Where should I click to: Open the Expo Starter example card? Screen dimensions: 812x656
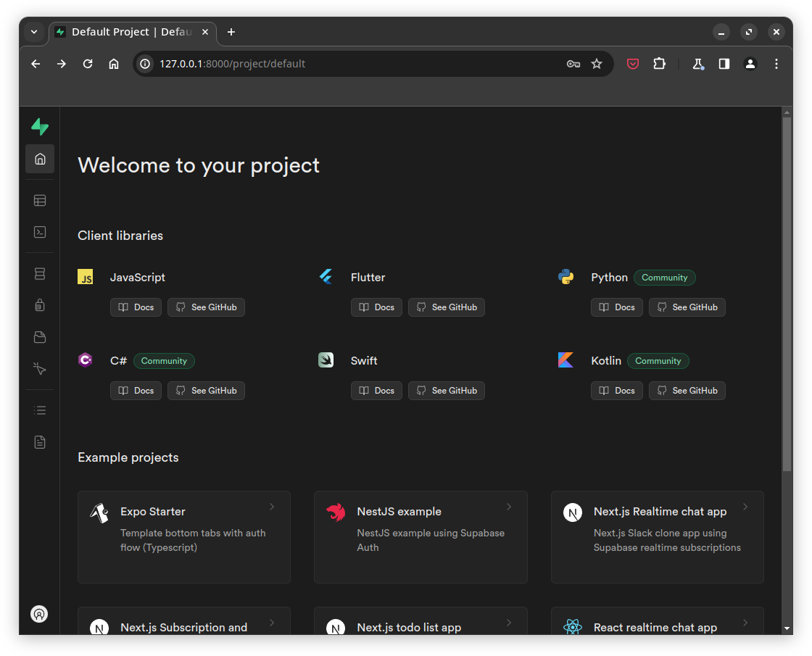tap(184, 537)
